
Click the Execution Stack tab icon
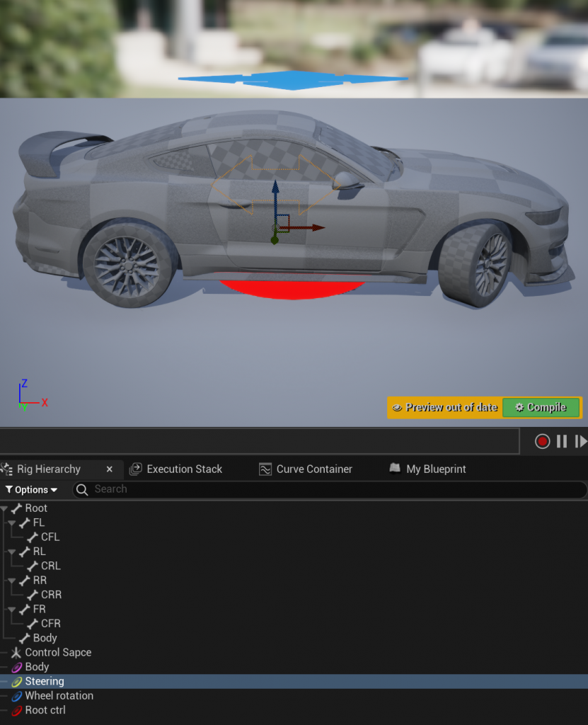click(135, 469)
